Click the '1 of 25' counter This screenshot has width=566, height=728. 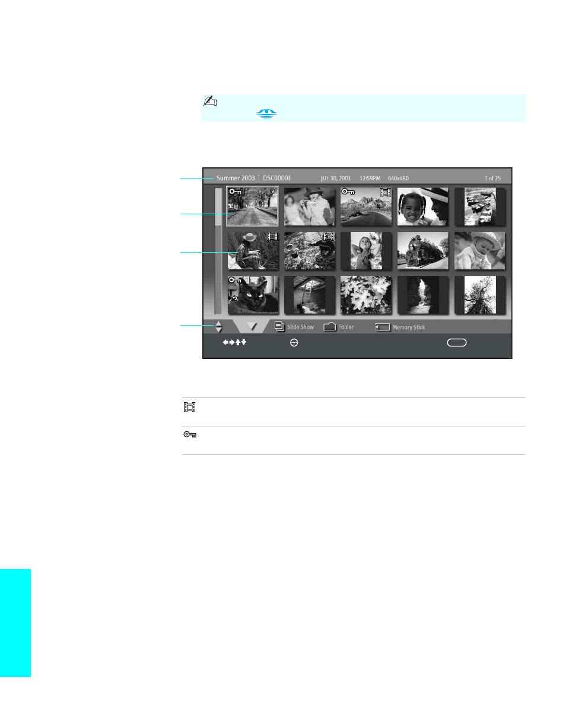[x=492, y=178]
